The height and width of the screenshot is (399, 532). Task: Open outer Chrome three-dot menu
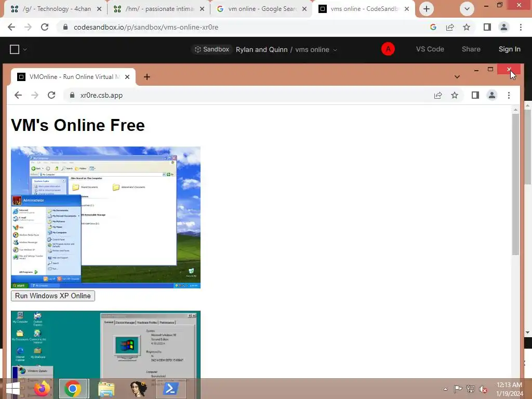(x=521, y=27)
